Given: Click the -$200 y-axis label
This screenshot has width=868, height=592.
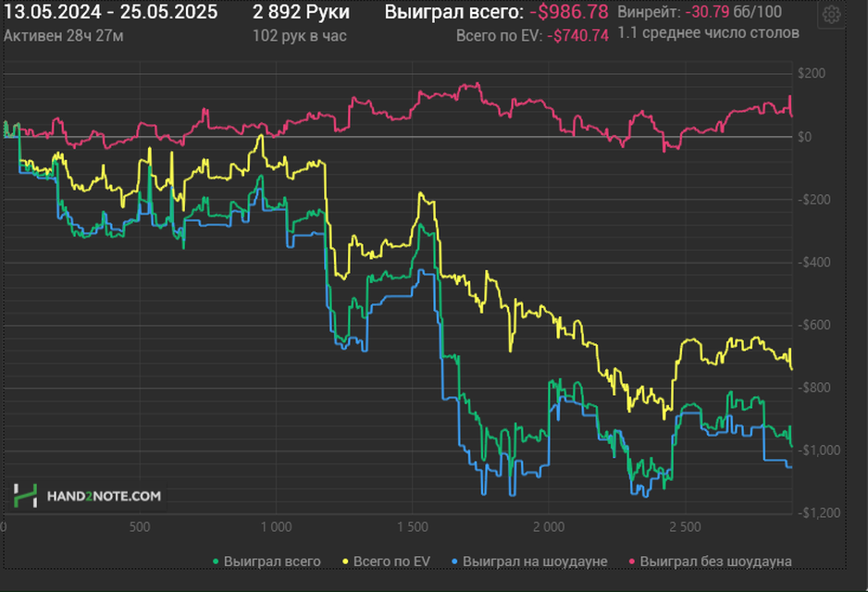Looking at the screenshot, I should (x=814, y=200).
